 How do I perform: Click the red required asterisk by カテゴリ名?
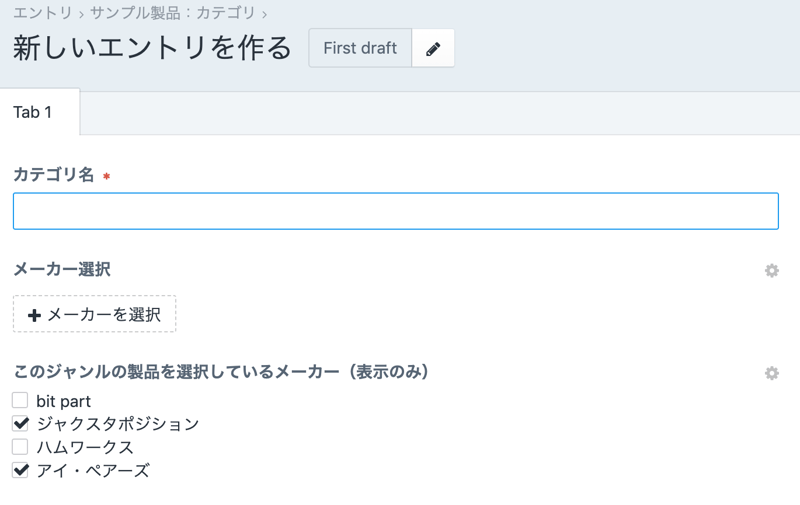pos(107,177)
